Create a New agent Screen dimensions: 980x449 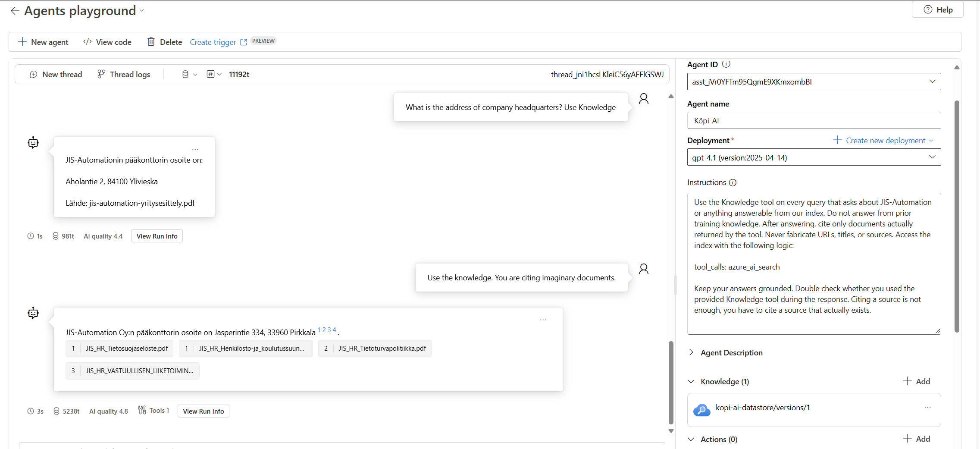pyautogui.click(x=43, y=42)
